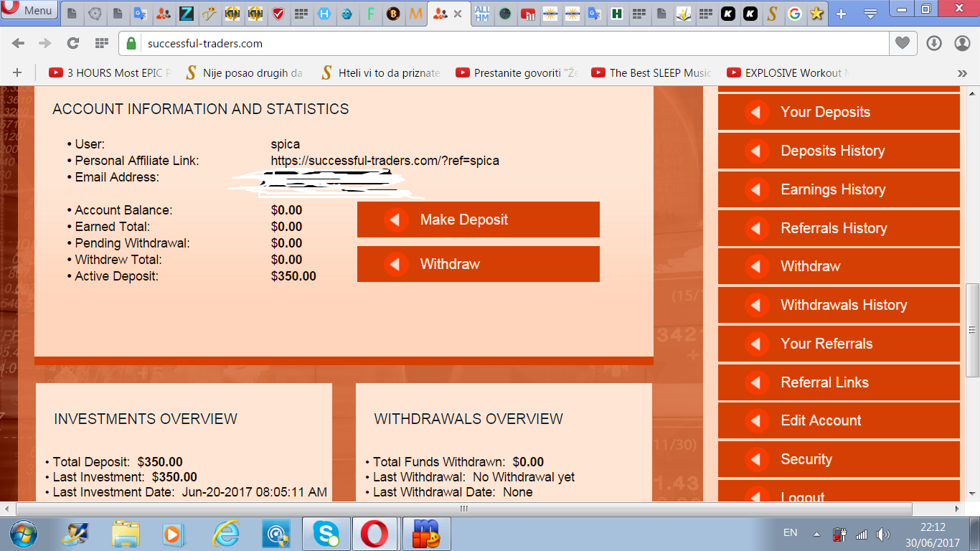
Task: Reload the page with the refresh icon
Action: tap(72, 43)
